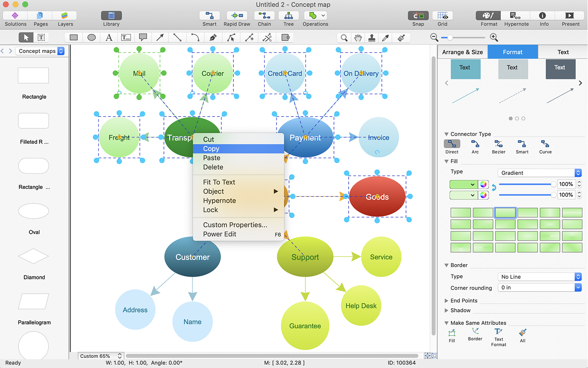The height and width of the screenshot is (368, 588).
Task: Choose Copy from the context menu
Action: pos(211,149)
